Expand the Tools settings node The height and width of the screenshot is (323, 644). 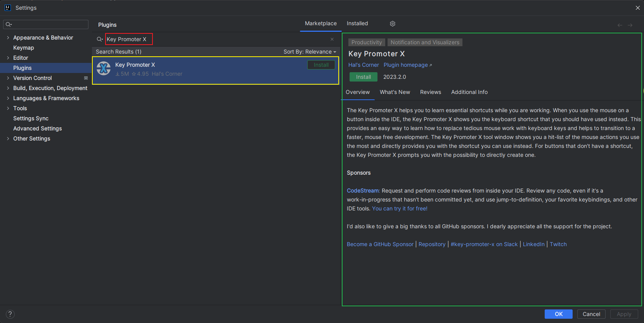click(8, 108)
